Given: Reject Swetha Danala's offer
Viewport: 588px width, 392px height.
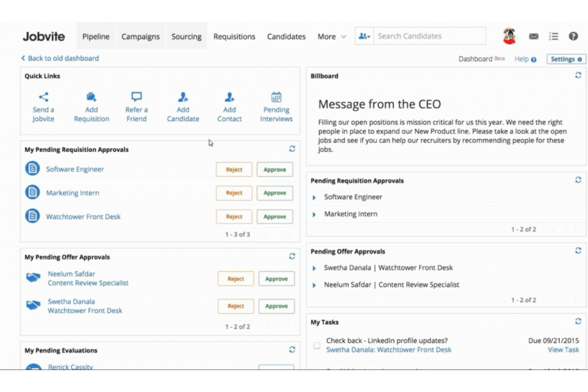Looking at the screenshot, I should point(236,306).
